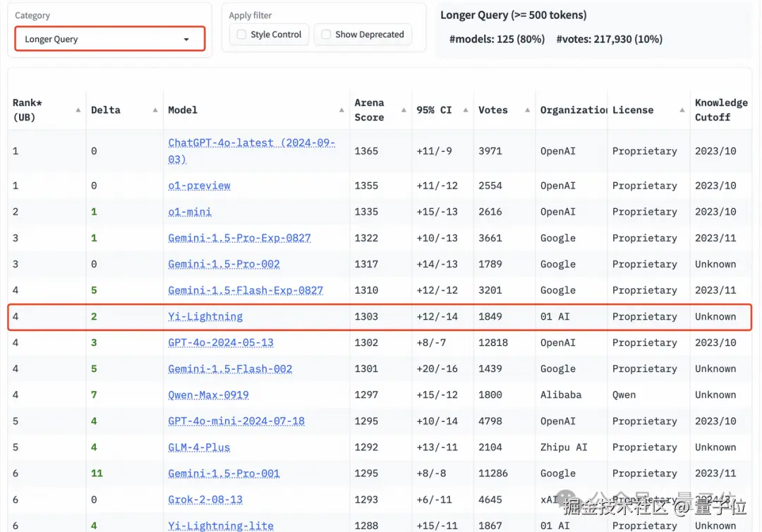Viewport: 762px width, 532px height.
Task: Click the Knowledge Cutoff column header
Action: (x=721, y=110)
